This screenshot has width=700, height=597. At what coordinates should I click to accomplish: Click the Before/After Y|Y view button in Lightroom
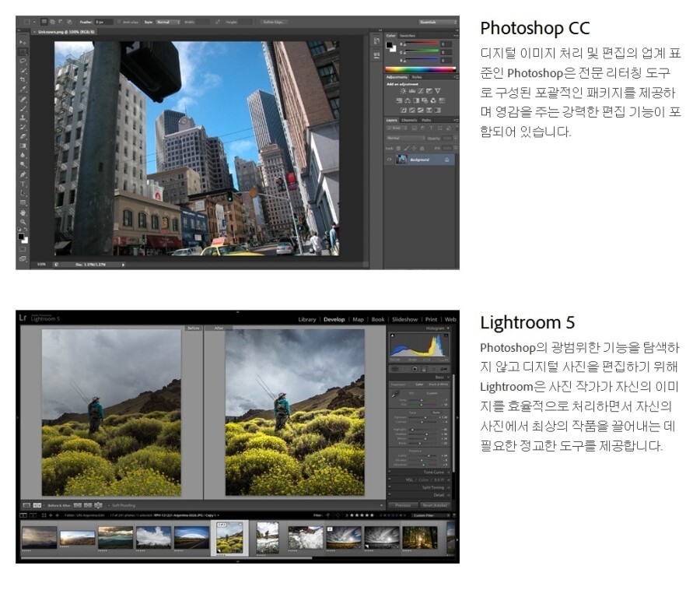coord(37,505)
